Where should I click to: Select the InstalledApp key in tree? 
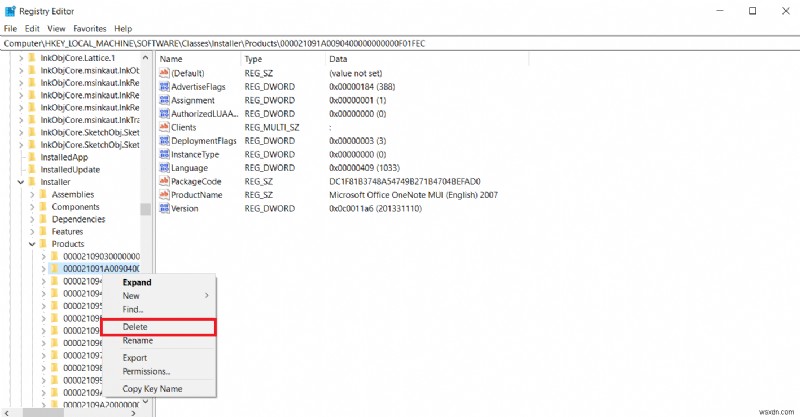pyautogui.click(x=64, y=157)
